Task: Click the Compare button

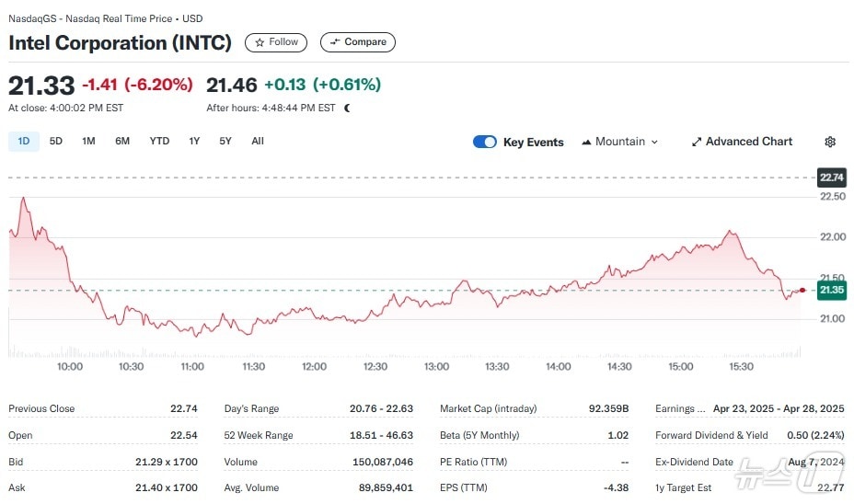Action: 358,42
